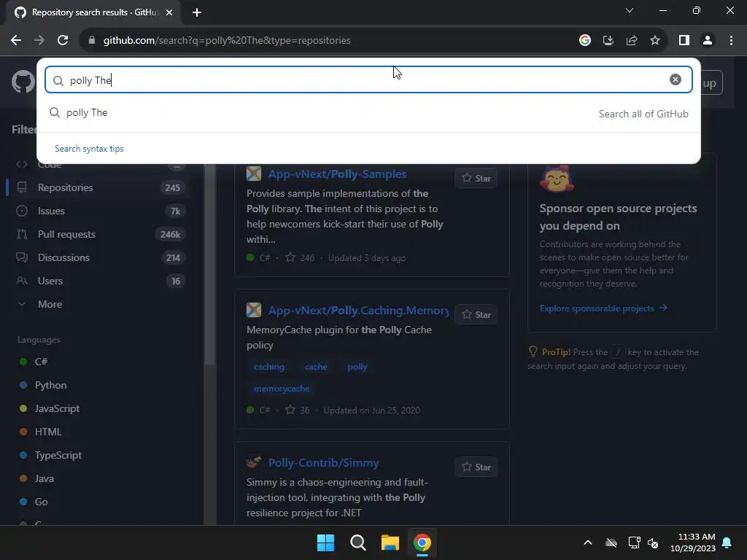The image size is (747, 560).
Task: Click the 'memorycache' topic tag
Action: point(282,389)
